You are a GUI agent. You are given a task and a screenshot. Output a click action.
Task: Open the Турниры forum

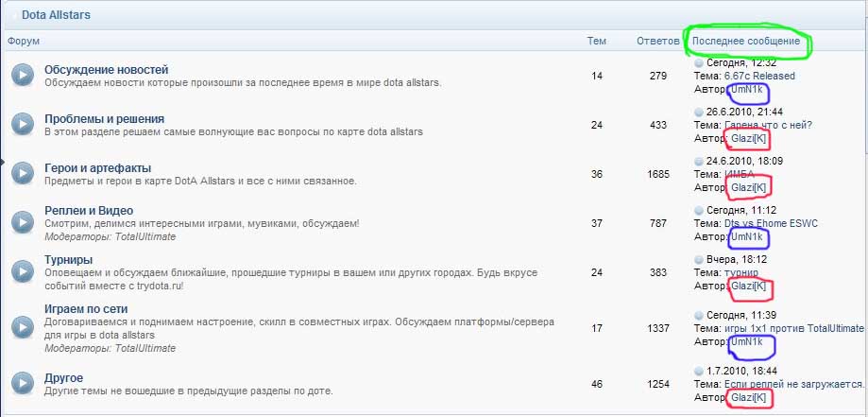68,259
